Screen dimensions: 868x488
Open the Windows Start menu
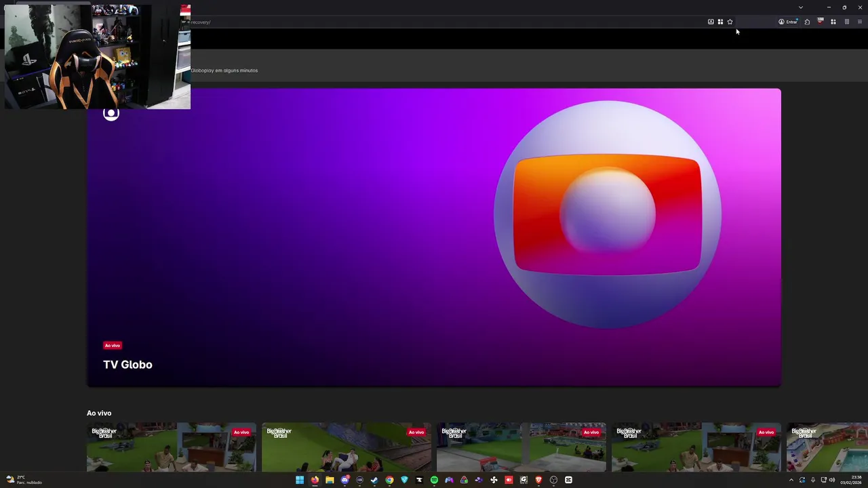click(x=300, y=480)
